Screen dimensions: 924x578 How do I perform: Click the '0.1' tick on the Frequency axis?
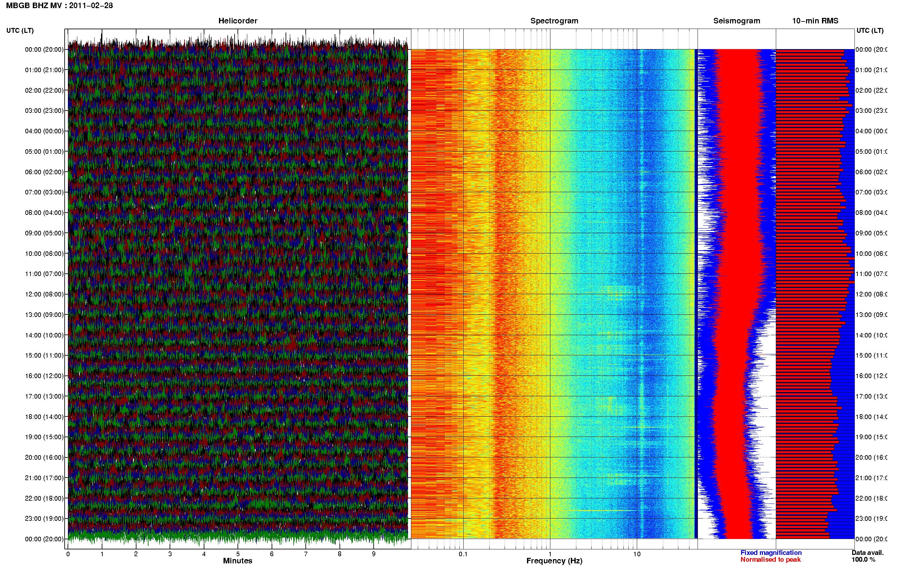463,554
